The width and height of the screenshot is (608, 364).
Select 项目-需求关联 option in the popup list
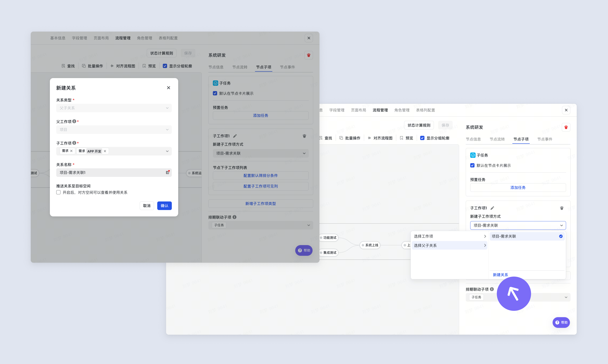point(527,236)
